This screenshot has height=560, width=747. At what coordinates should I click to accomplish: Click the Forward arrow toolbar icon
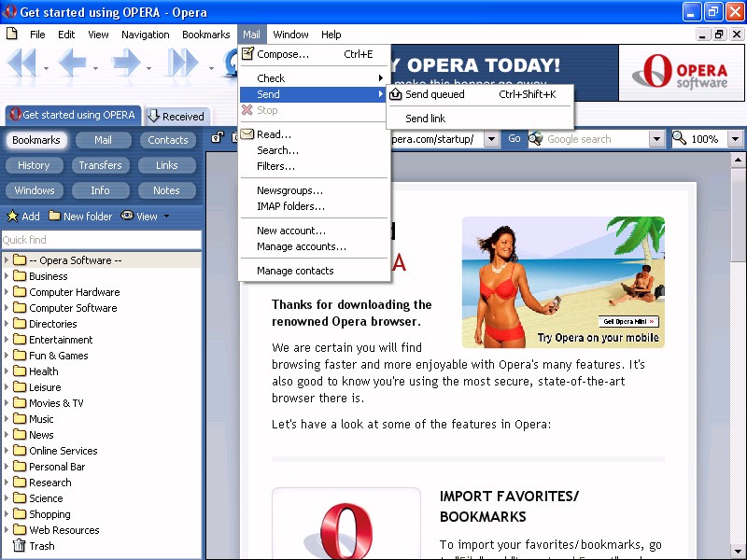pos(126,64)
